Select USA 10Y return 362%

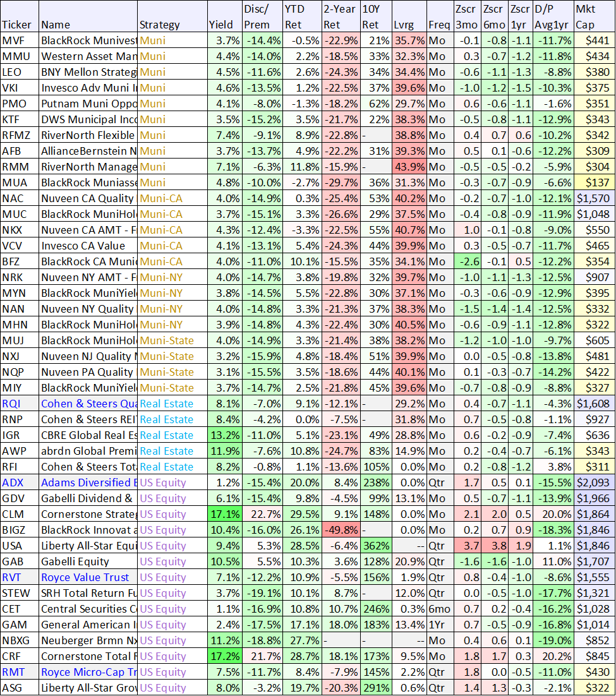click(x=376, y=546)
